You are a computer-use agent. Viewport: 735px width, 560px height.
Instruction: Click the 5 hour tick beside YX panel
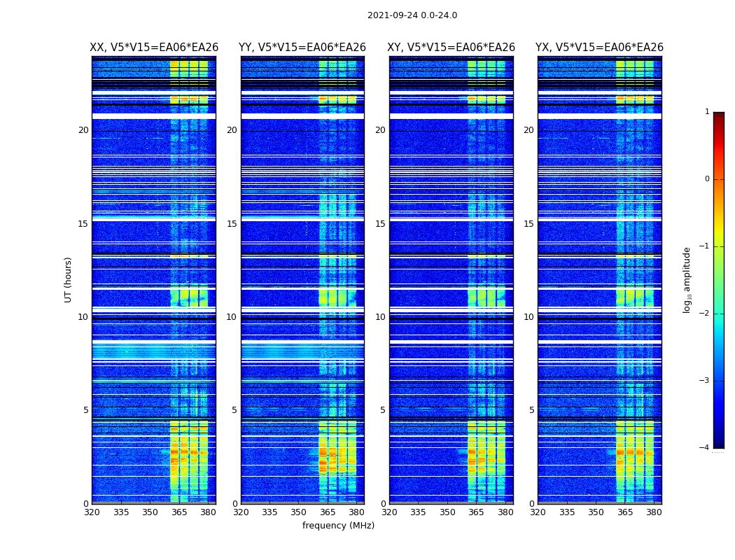[x=531, y=410]
